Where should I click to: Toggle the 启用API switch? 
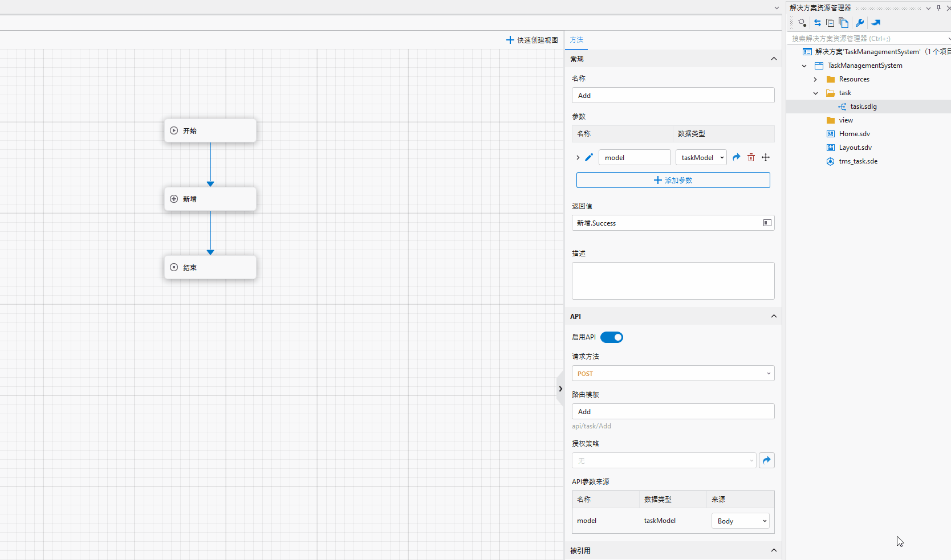612,337
